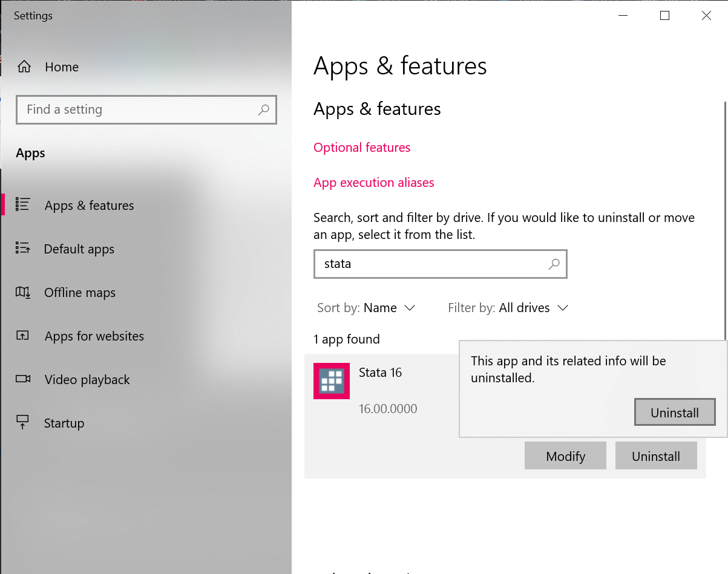The height and width of the screenshot is (574, 728).
Task: Maximize the Settings window
Action: pos(664,16)
